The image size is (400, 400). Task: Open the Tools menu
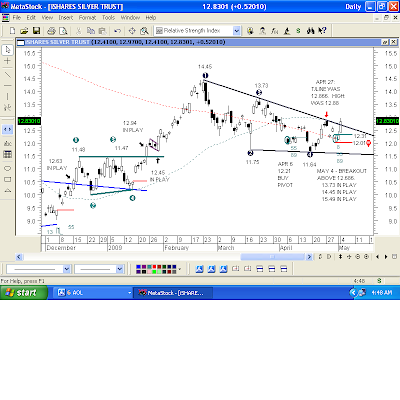click(108, 18)
